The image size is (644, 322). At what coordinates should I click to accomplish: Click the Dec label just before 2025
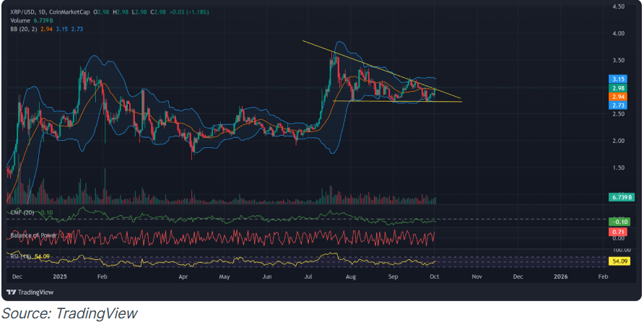[x=17, y=277]
